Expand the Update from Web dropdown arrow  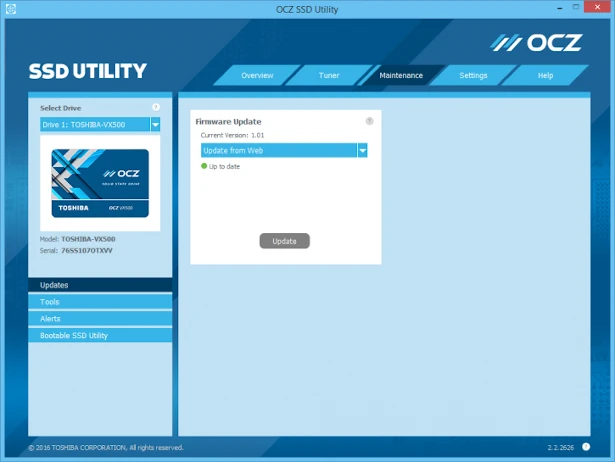[x=362, y=150]
